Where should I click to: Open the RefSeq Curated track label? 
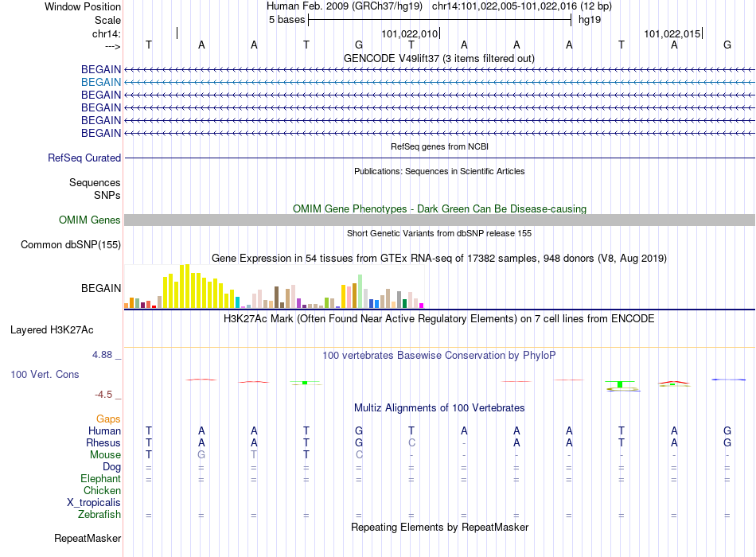click(84, 158)
